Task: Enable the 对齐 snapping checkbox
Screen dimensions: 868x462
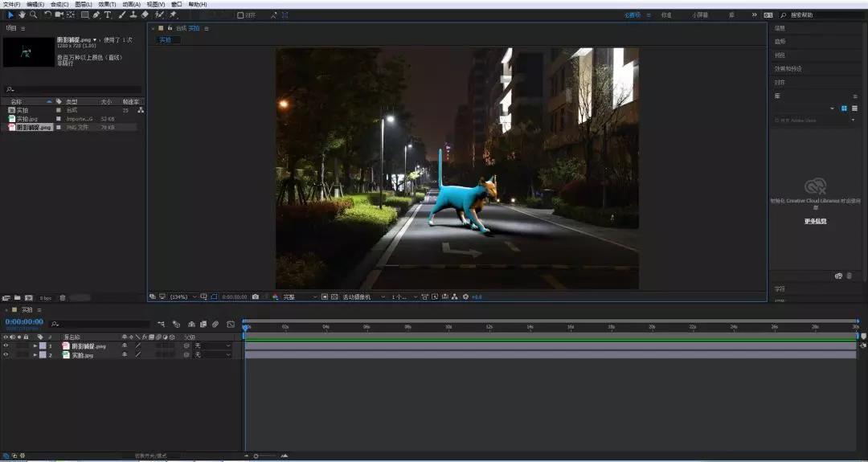Action: (x=240, y=14)
